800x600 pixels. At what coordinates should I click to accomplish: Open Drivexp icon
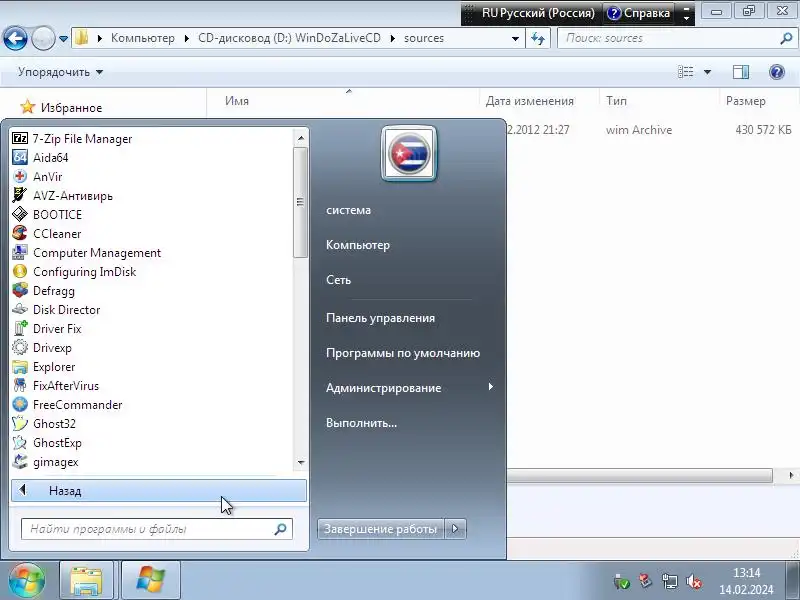click(20, 347)
